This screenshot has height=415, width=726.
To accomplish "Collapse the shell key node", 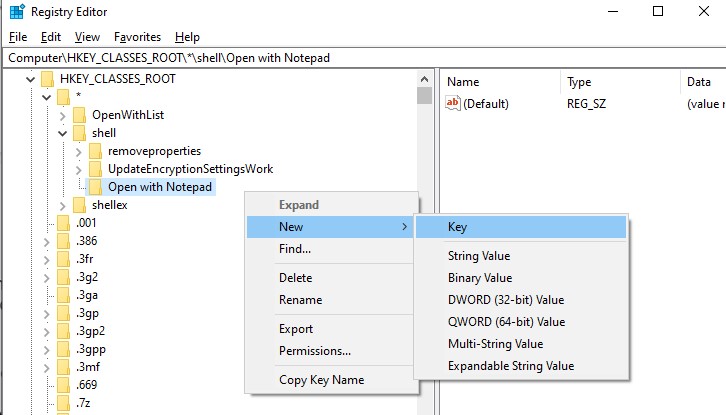I will 62,133.
